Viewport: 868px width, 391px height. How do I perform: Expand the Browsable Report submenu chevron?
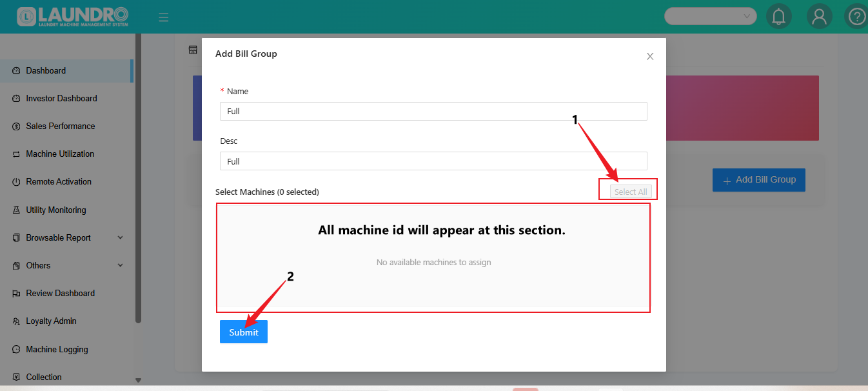pos(120,237)
